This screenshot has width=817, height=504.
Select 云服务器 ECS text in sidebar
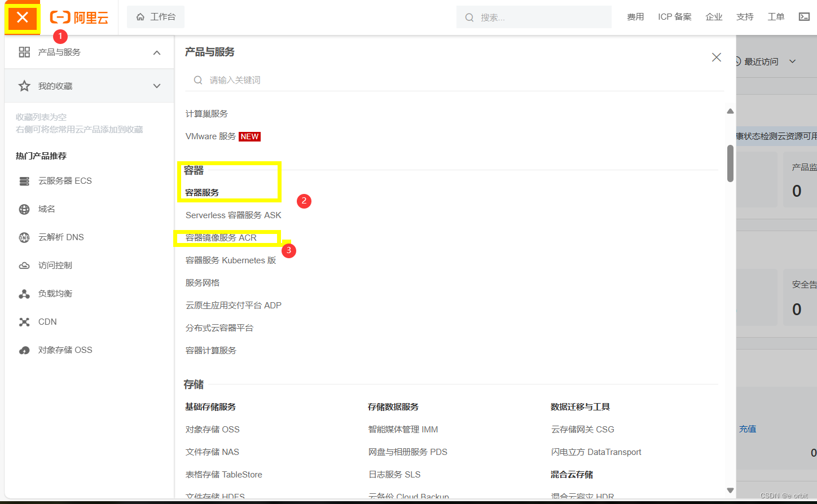click(65, 181)
